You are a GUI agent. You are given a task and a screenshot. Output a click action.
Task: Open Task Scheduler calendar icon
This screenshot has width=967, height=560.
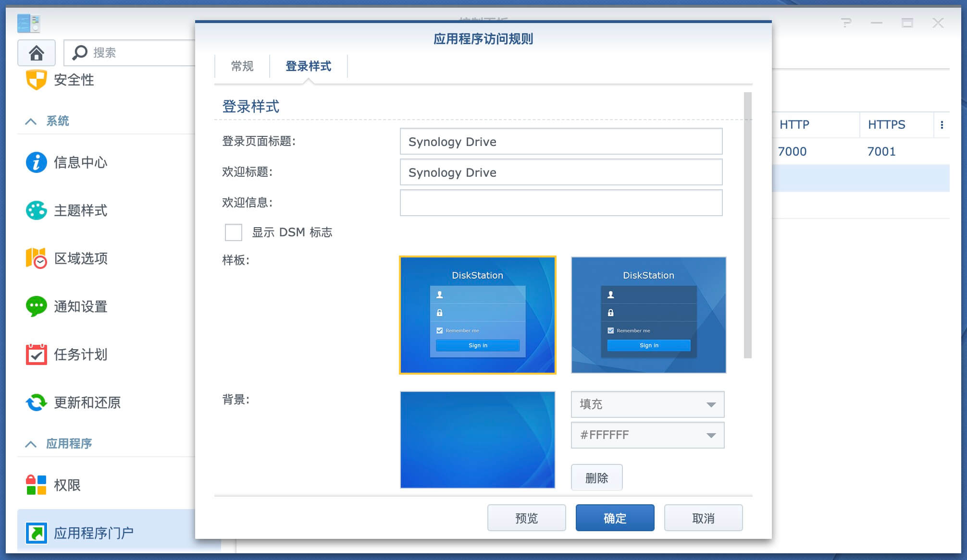36,354
